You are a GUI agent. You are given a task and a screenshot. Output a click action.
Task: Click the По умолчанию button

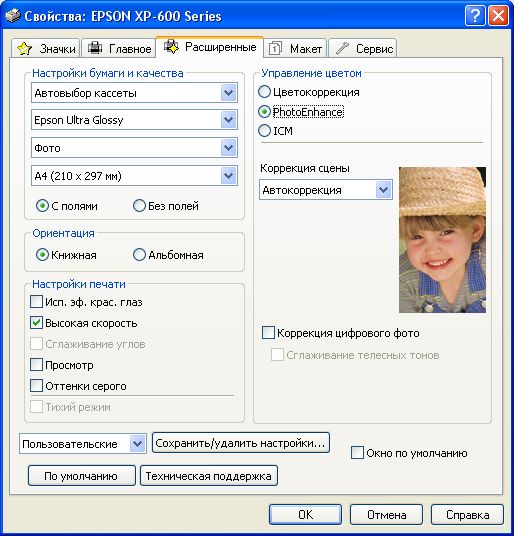click(x=81, y=475)
